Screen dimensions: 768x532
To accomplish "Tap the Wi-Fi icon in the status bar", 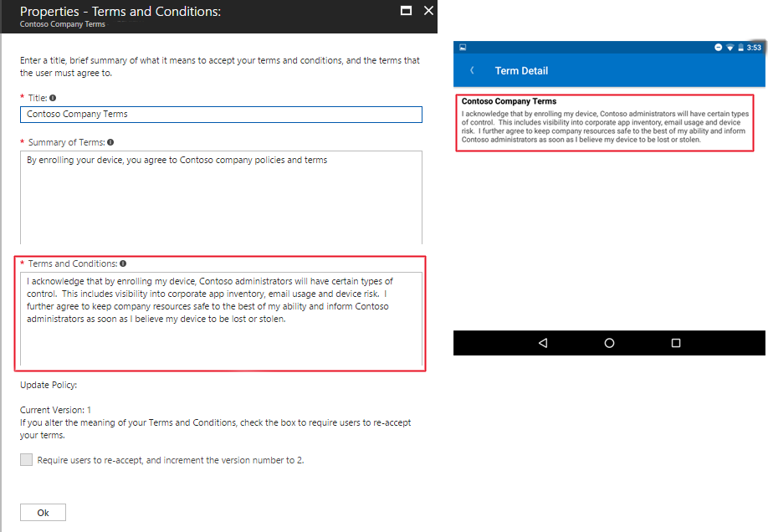I will pyautogui.click(x=730, y=48).
